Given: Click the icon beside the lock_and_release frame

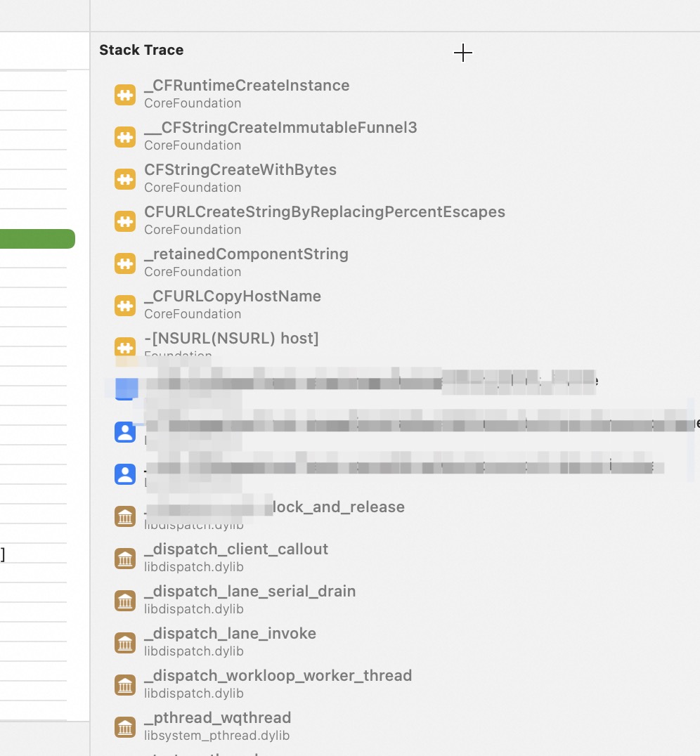Looking at the screenshot, I should pos(125,516).
